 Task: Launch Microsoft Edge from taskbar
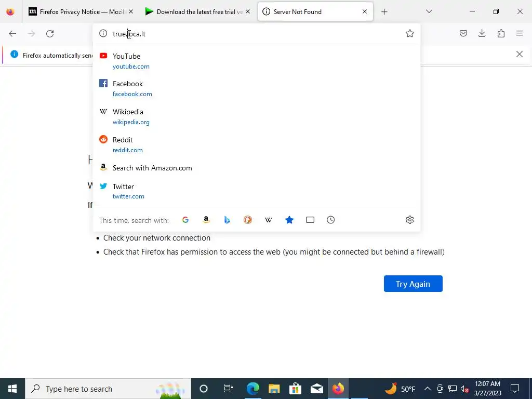253,389
